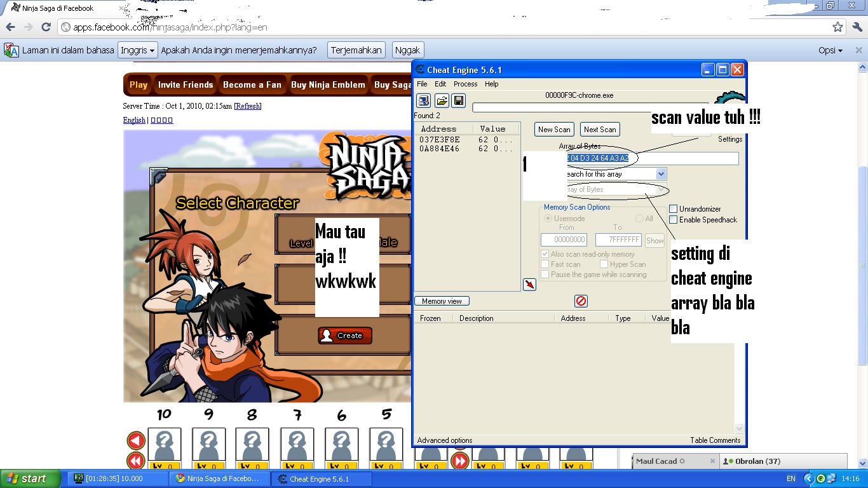Click the green circle tray icon
868x488 pixels.
point(821,478)
